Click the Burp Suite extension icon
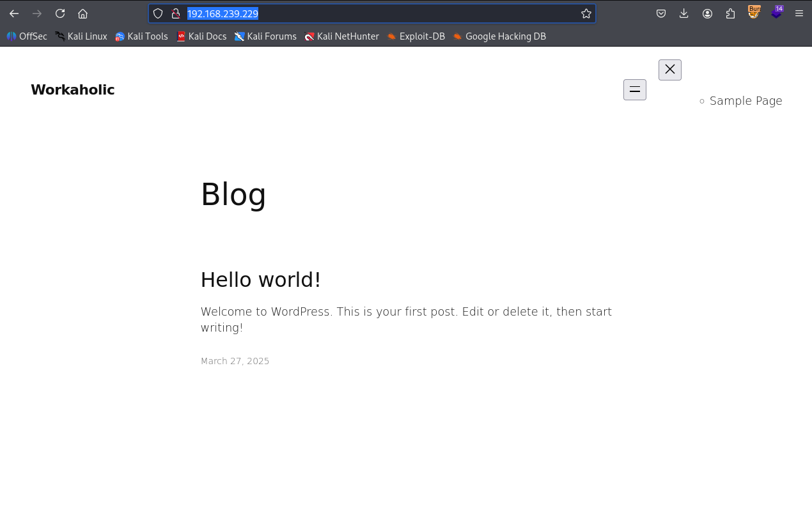 (754, 13)
